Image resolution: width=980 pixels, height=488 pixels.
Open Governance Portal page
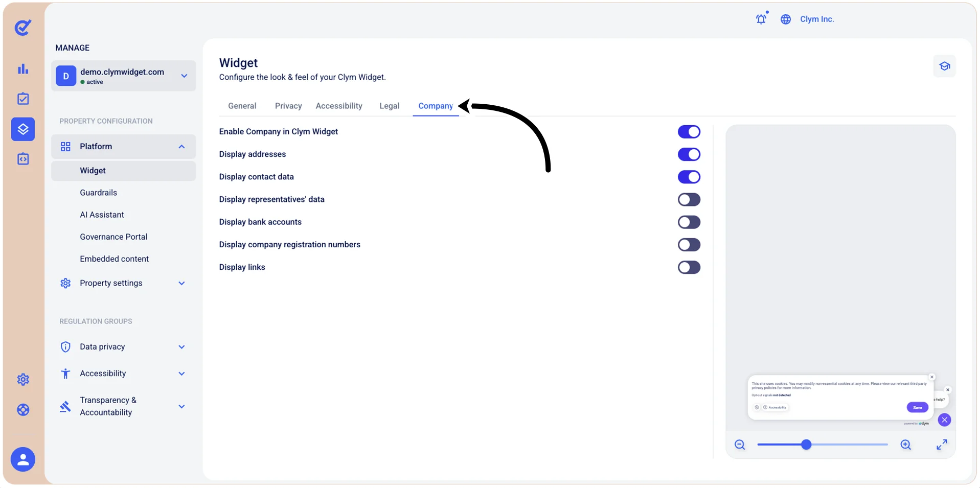tap(113, 237)
